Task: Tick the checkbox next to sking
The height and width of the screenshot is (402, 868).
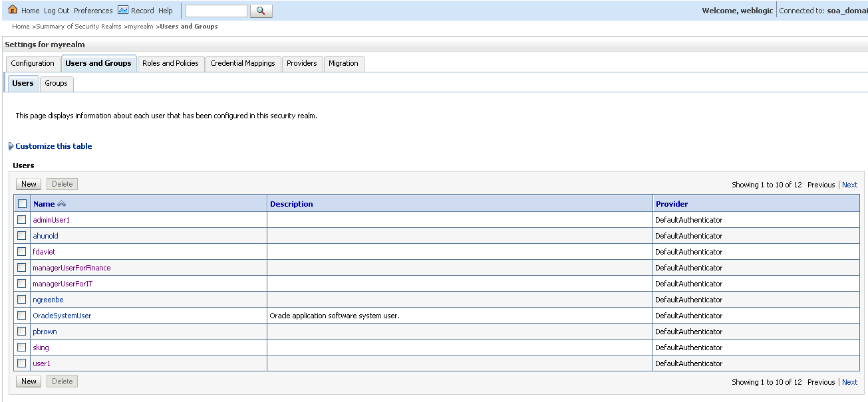Action: (22, 348)
